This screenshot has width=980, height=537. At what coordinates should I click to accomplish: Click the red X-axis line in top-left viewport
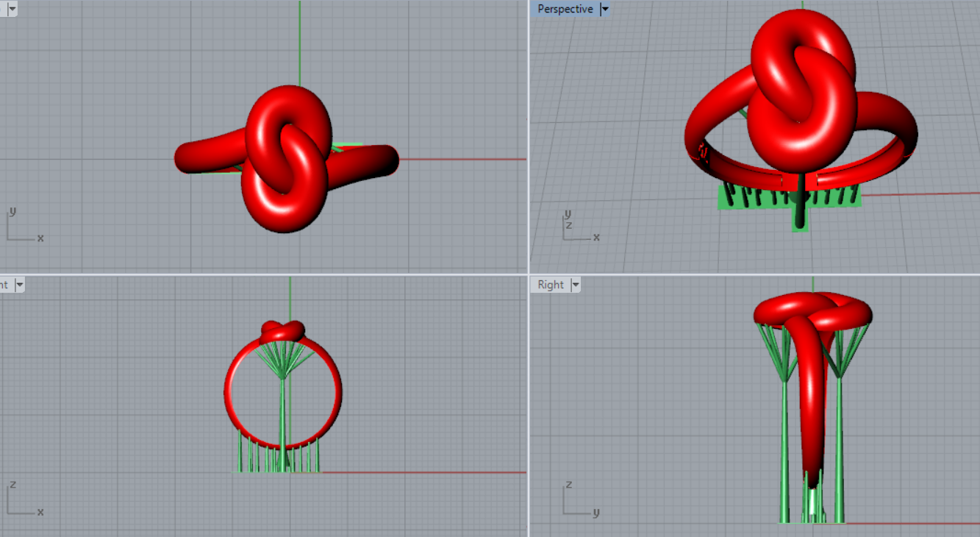point(463,159)
